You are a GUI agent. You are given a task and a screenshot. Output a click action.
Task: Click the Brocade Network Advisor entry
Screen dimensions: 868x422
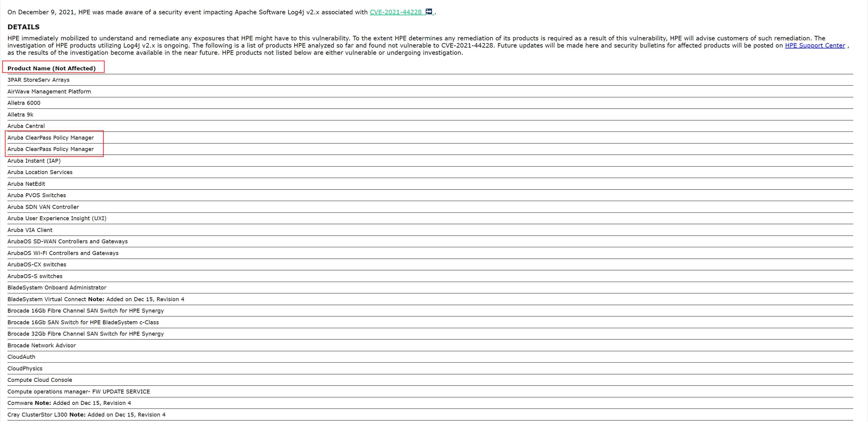42,345
